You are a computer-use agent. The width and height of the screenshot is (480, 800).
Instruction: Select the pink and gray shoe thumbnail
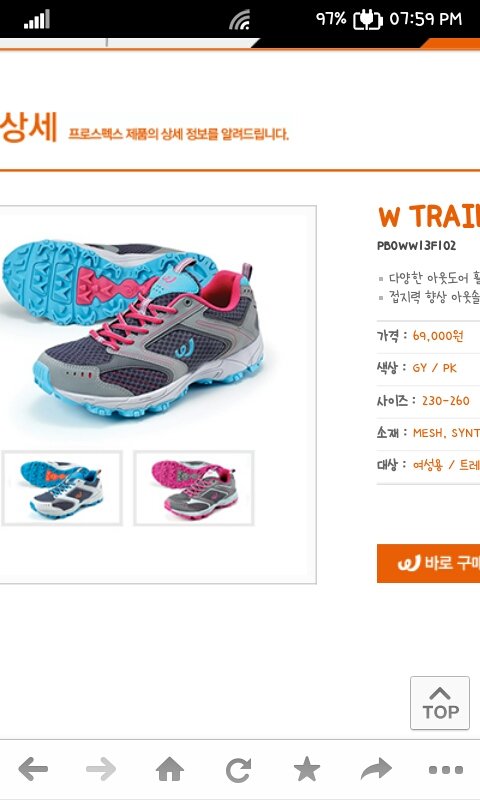pyautogui.click(x=194, y=488)
